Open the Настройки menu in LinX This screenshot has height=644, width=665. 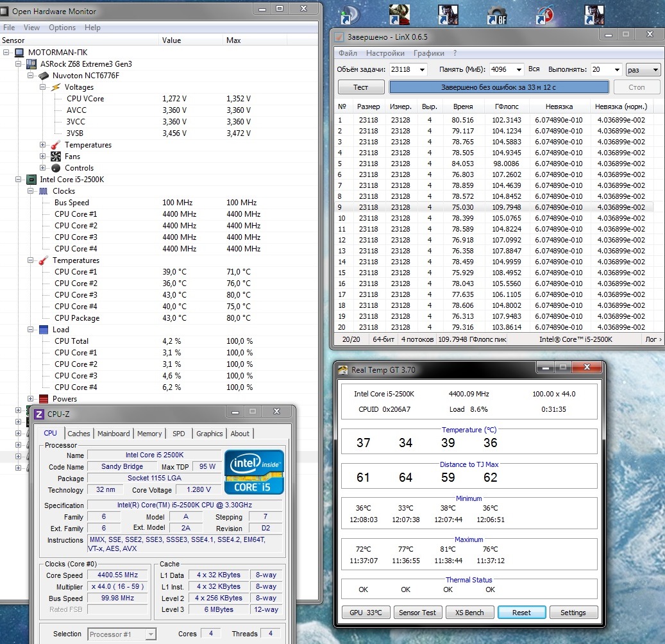coord(385,53)
